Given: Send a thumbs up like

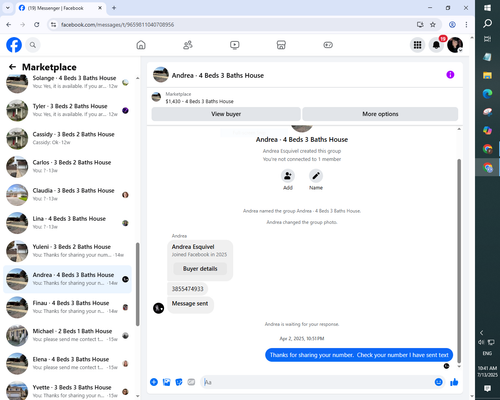Looking at the screenshot, I should tap(454, 382).
